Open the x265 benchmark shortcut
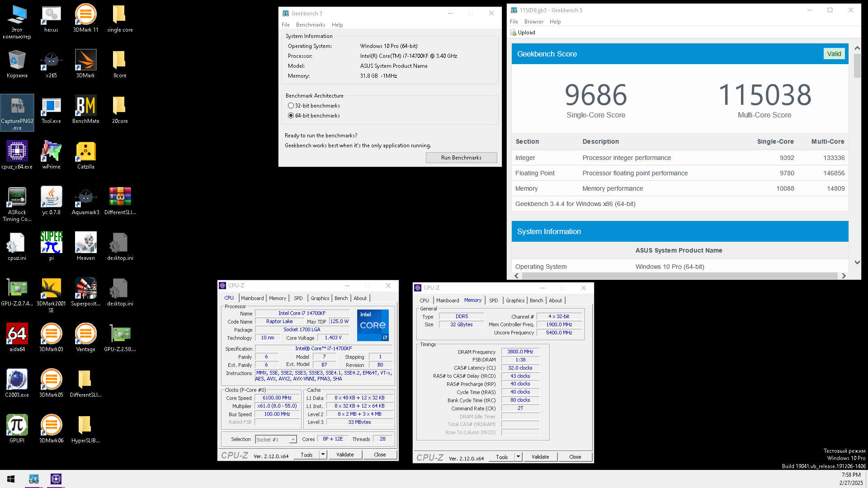 (51, 64)
